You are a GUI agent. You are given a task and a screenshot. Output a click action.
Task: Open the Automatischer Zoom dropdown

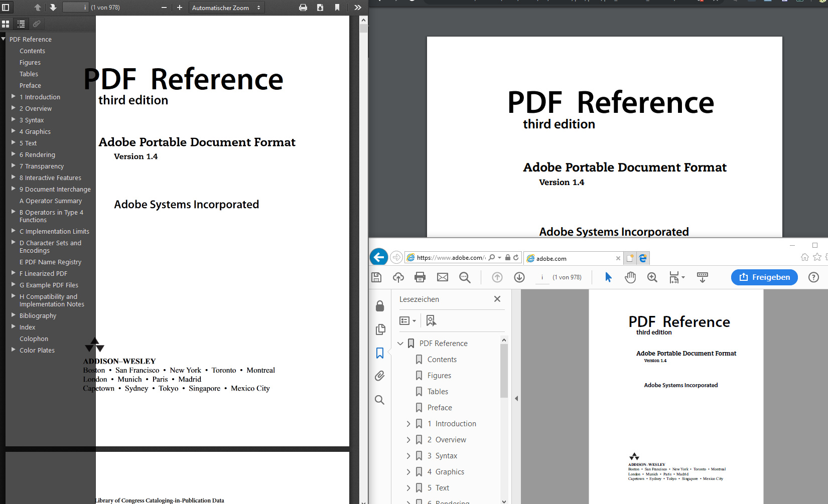coord(226,8)
